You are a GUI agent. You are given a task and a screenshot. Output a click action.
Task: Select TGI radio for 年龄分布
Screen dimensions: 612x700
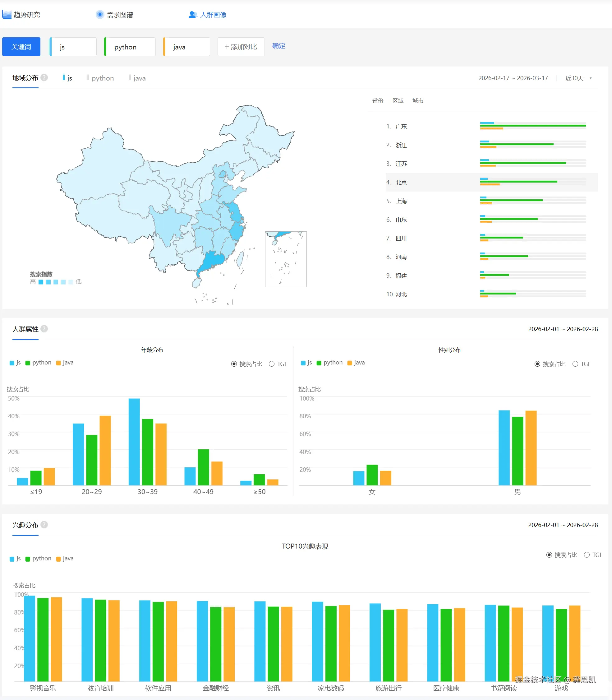[x=272, y=364]
